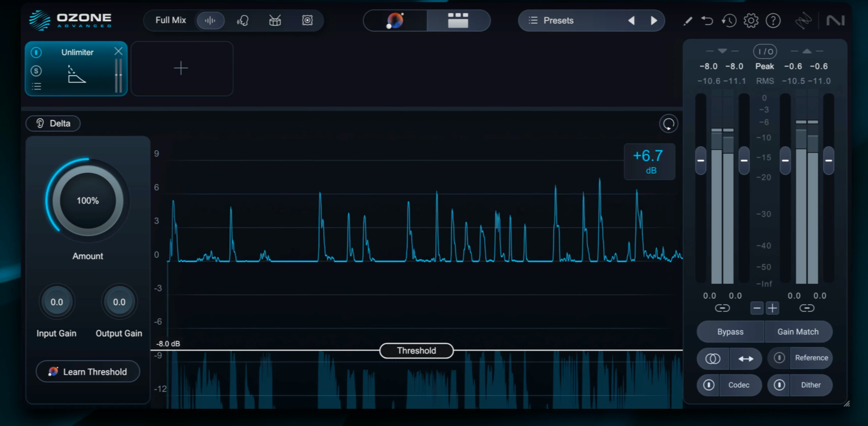The width and height of the screenshot is (868, 426).
Task: Click the +6.7 dB readout
Action: pos(649,162)
